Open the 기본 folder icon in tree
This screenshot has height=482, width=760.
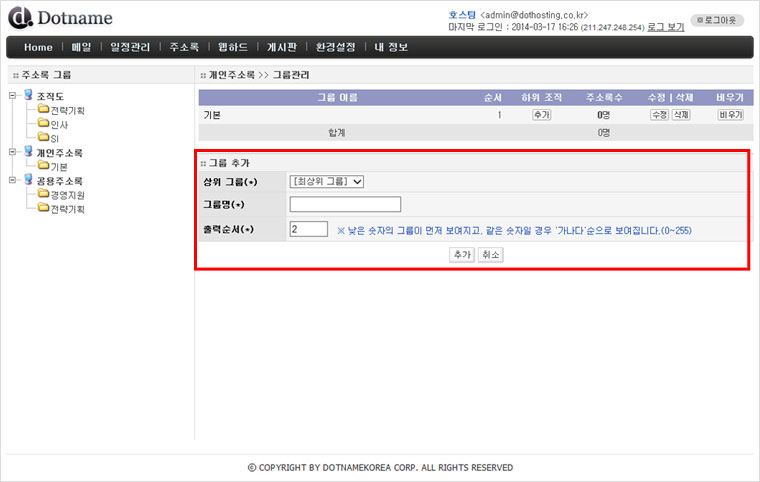click(x=43, y=166)
